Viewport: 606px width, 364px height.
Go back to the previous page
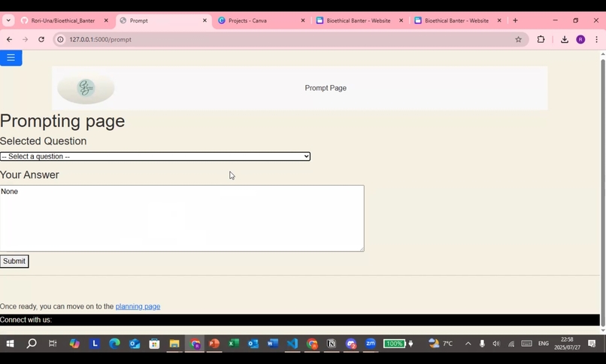(9, 39)
